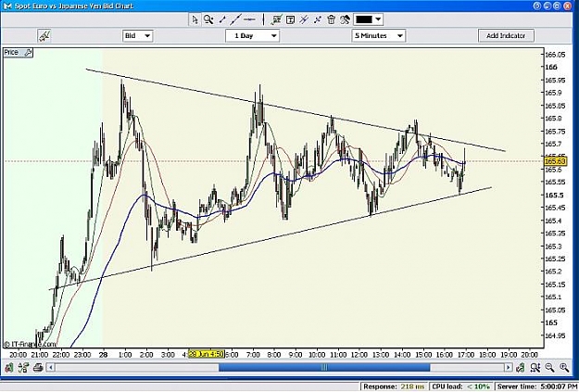The image size is (579, 392).
Task: Click the chart drawing icon left of Bid
Action: (x=44, y=36)
